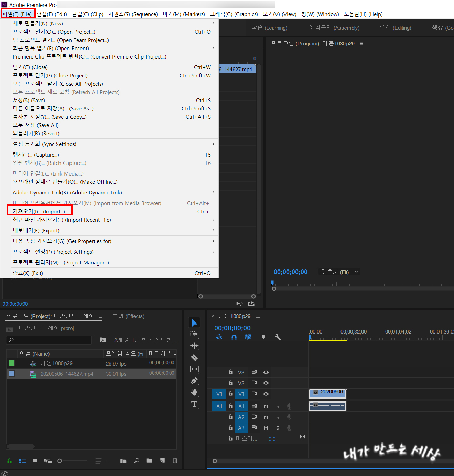This screenshot has height=476, width=454.
Task: Click the New Item icon in Project panel
Action: tap(162, 461)
